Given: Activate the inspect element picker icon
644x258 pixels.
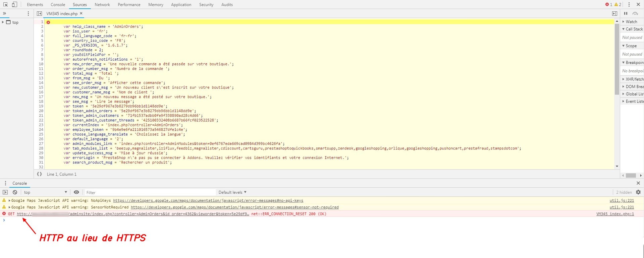Looking at the screenshot, I should coord(5,4).
